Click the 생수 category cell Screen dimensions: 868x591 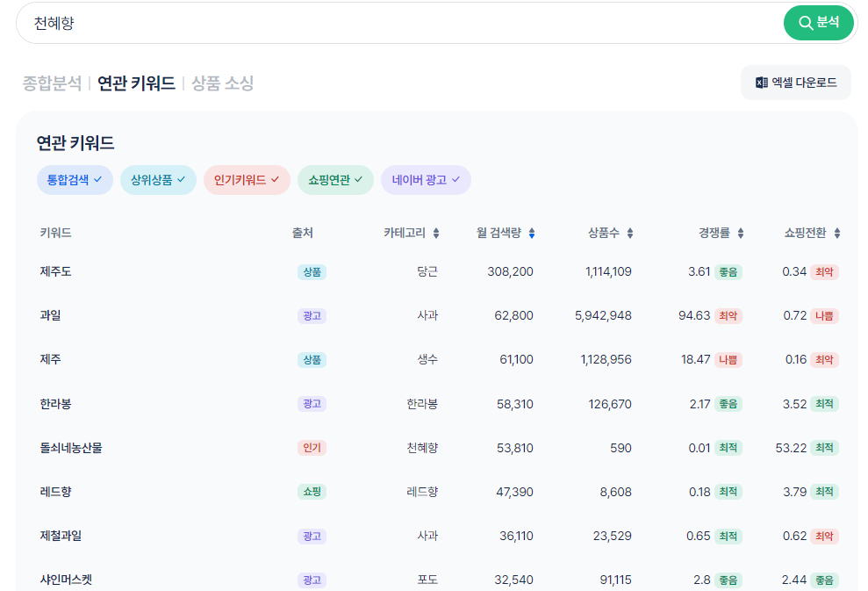pos(427,359)
